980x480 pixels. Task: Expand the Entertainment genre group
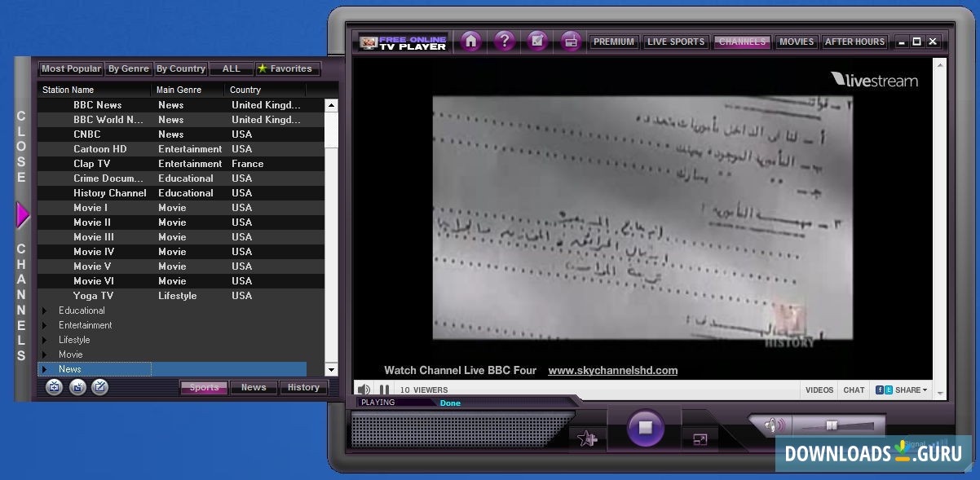click(x=44, y=325)
